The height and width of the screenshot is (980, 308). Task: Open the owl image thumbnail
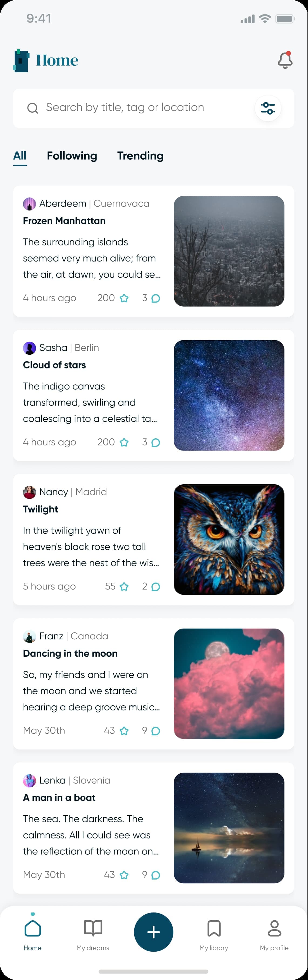click(229, 539)
